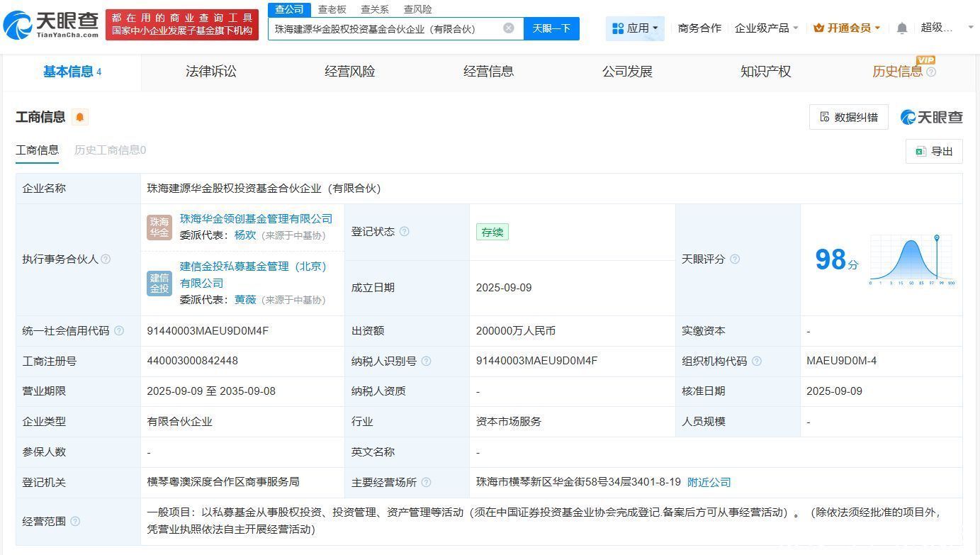Click the notification bell icon
This screenshot has width=980, height=555.
(x=901, y=28)
